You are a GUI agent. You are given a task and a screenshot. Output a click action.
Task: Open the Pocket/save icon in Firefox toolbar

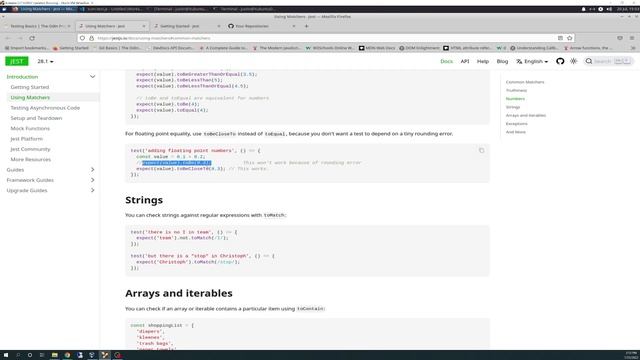coord(620,38)
